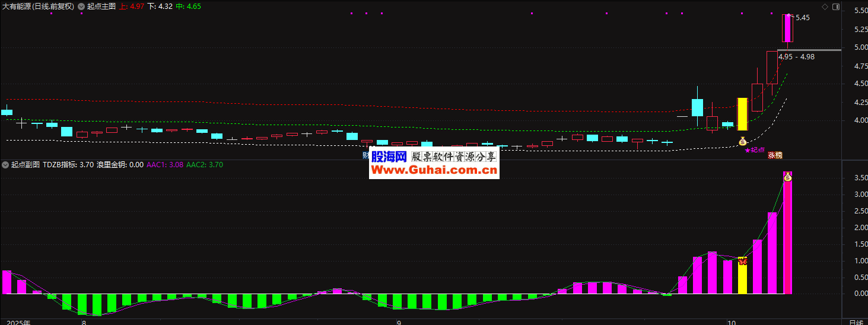
Task: Click the red butterfly marker on yellow histogram bar
Action: (742, 260)
